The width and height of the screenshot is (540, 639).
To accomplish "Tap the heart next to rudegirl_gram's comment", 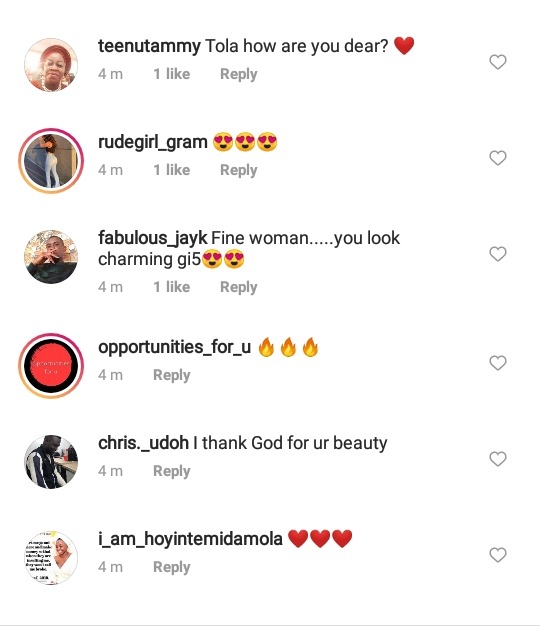I will [x=498, y=158].
